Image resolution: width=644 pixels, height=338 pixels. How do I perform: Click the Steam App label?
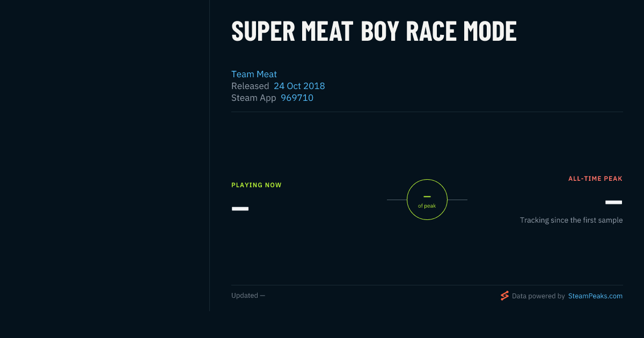pos(253,98)
